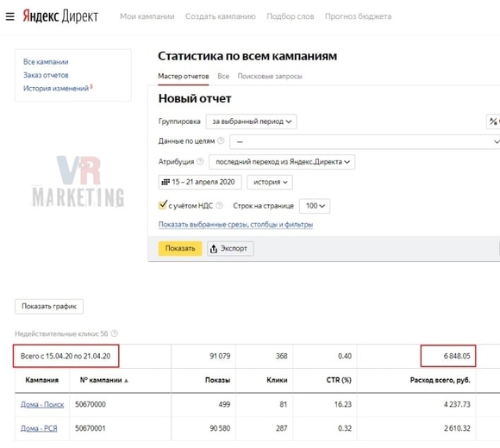
Task: Expand the история dropdown
Action: pyautogui.click(x=270, y=183)
